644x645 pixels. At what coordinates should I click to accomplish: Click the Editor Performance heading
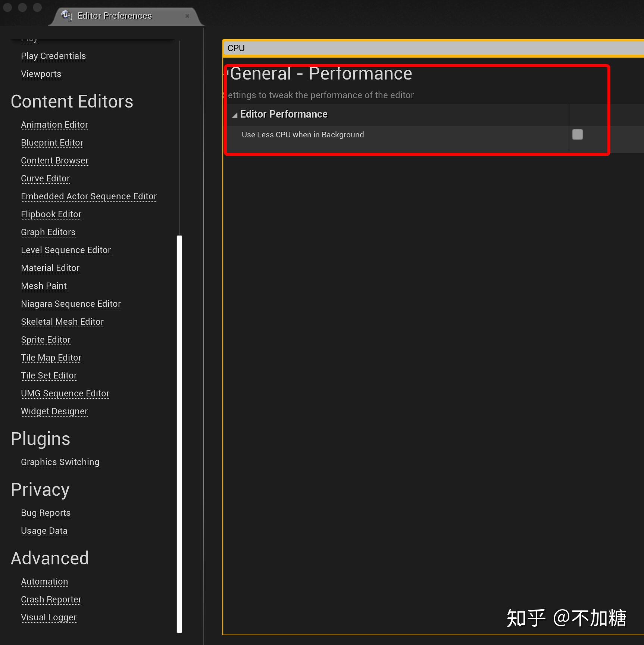tap(284, 114)
